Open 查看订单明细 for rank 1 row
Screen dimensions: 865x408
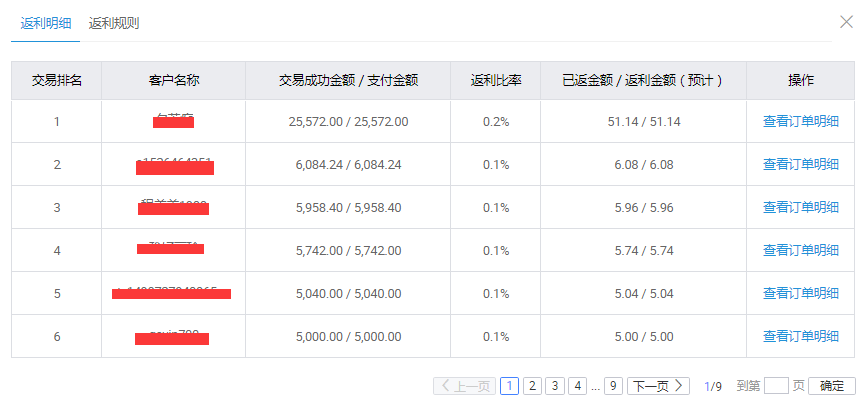tap(800, 121)
